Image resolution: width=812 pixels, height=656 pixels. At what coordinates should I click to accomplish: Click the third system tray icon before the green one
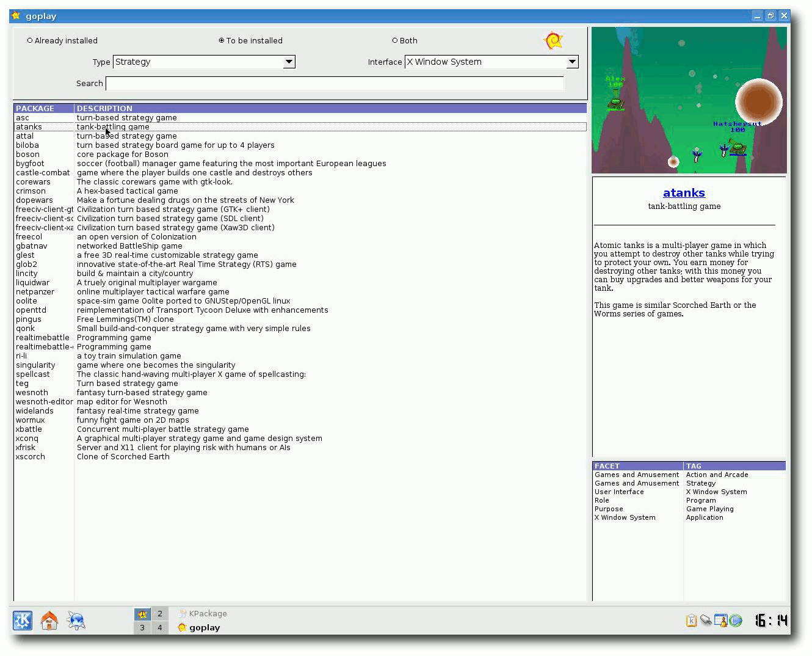coord(721,621)
